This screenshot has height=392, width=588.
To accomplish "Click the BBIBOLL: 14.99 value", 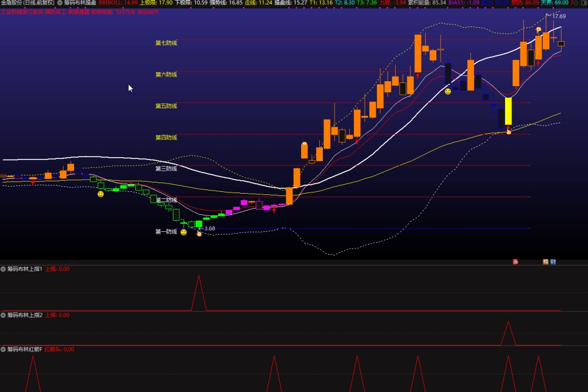I will (118, 2).
